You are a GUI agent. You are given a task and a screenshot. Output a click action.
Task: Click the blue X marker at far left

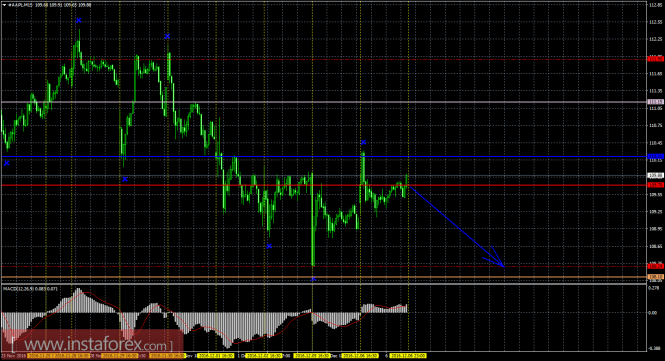click(6, 163)
